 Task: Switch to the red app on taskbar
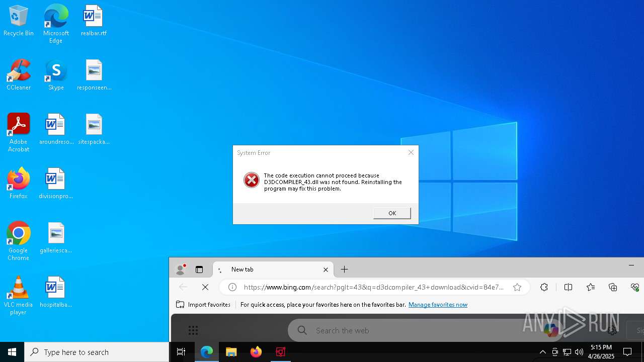(x=281, y=352)
